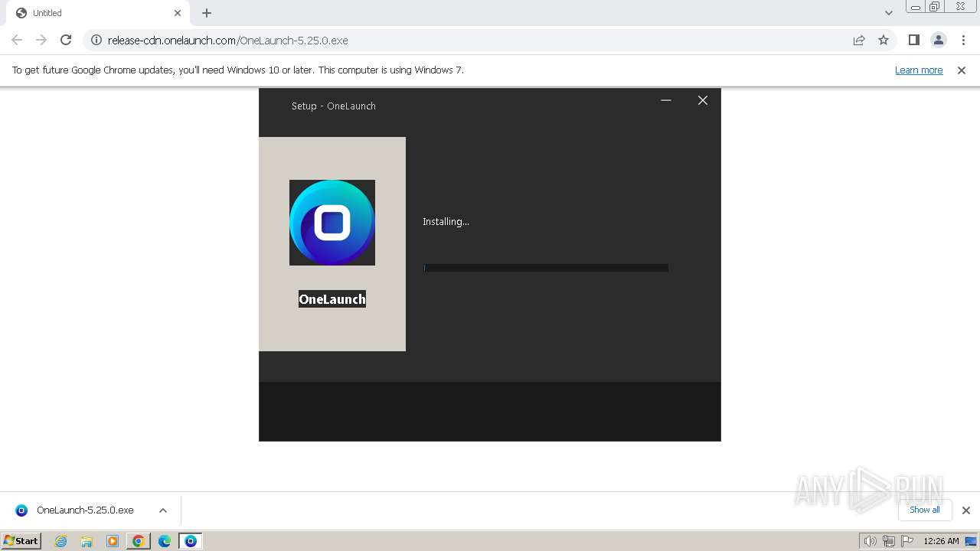Click the Setup - OneLaunch title text
The height and width of the screenshot is (551, 980).
334,106
